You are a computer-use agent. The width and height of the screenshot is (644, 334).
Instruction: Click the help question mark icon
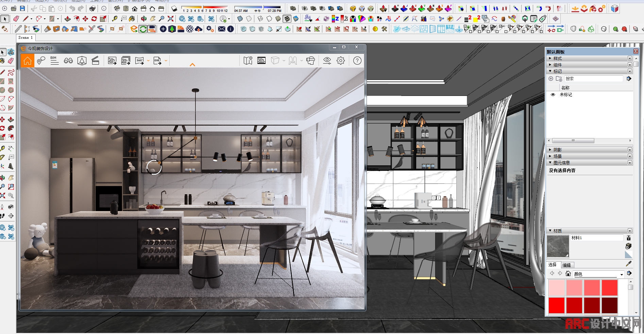pos(357,61)
